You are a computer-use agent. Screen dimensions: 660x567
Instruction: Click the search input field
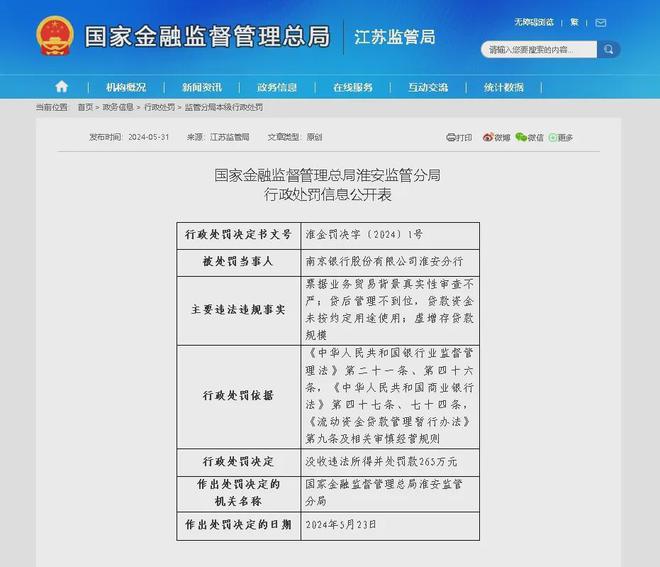tap(539, 50)
